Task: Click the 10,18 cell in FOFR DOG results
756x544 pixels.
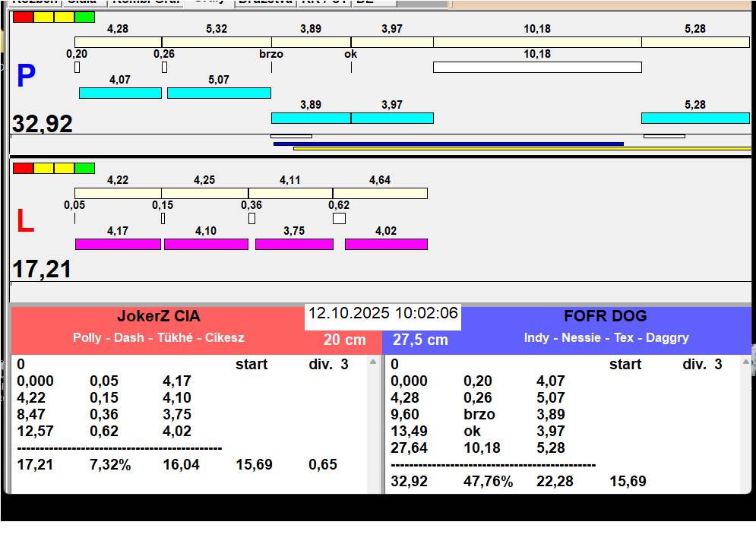Action: click(x=482, y=448)
